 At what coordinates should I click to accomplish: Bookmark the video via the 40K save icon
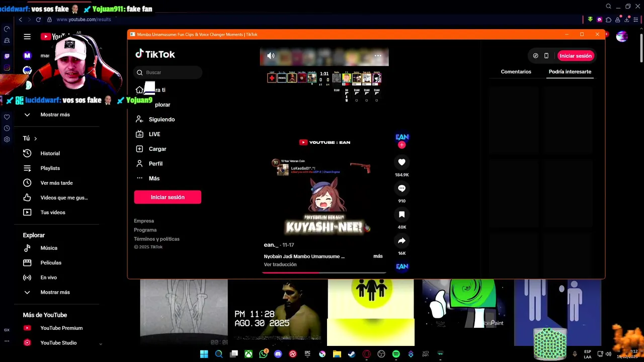pyautogui.click(x=401, y=214)
